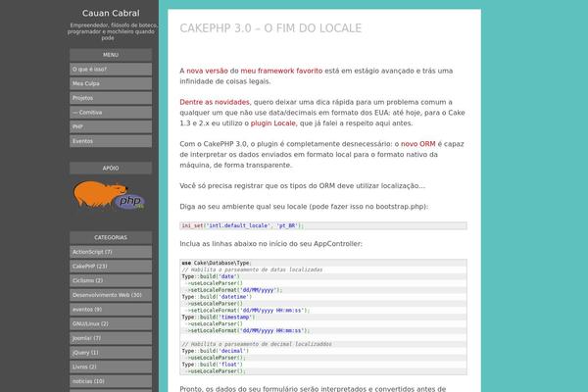Open the Mea Culpa menu item
Image resolution: width=588 pixels, height=392 pixels.
click(x=111, y=83)
